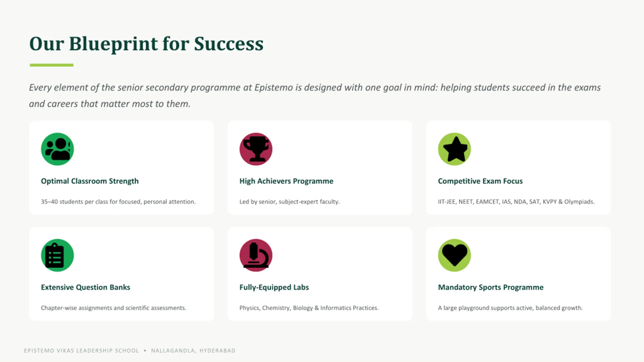Image resolution: width=644 pixels, height=362 pixels.
Task: Click the Extensive Question Banks heading
Action: 86,287
